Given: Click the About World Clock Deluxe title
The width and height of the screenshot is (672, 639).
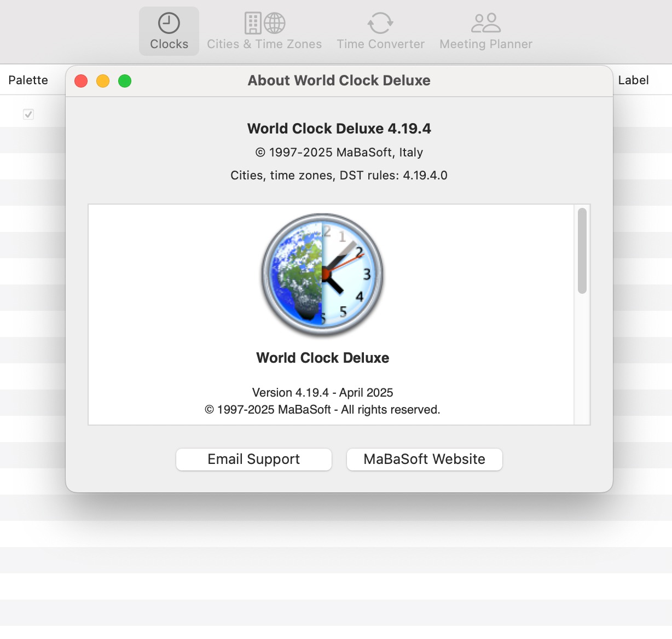Looking at the screenshot, I should tap(339, 80).
